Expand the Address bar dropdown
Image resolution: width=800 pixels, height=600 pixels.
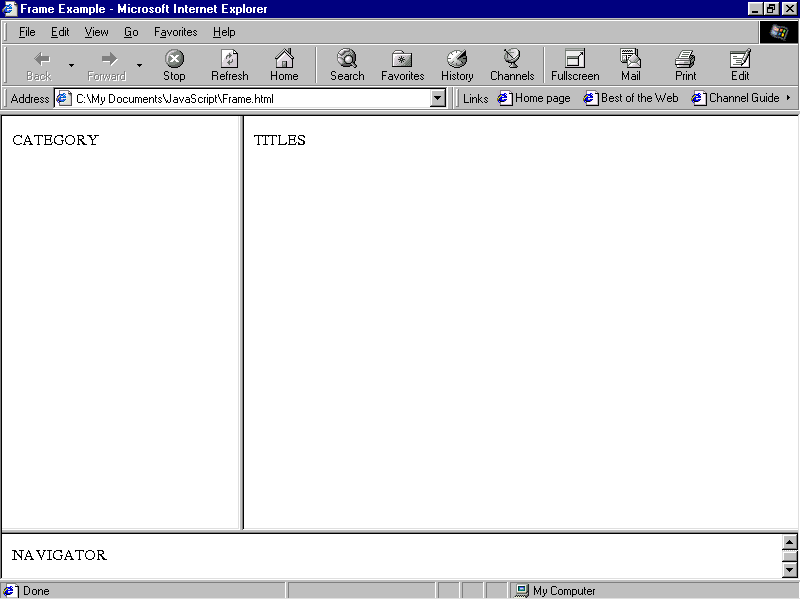coord(438,99)
